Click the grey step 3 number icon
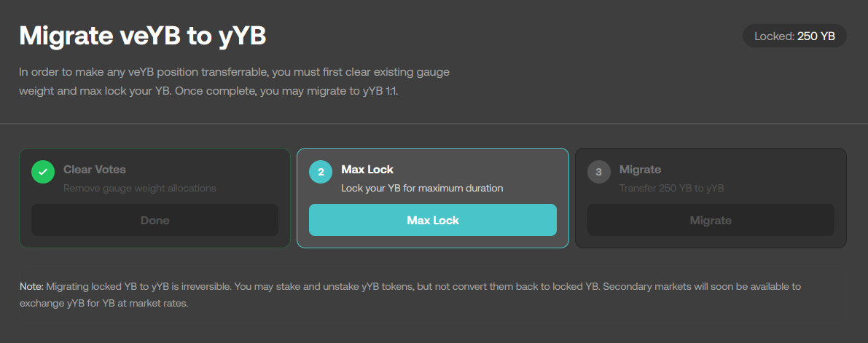Image resolution: width=868 pixels, height=343 pixels. pyautogui.click(x=599, y=173)
